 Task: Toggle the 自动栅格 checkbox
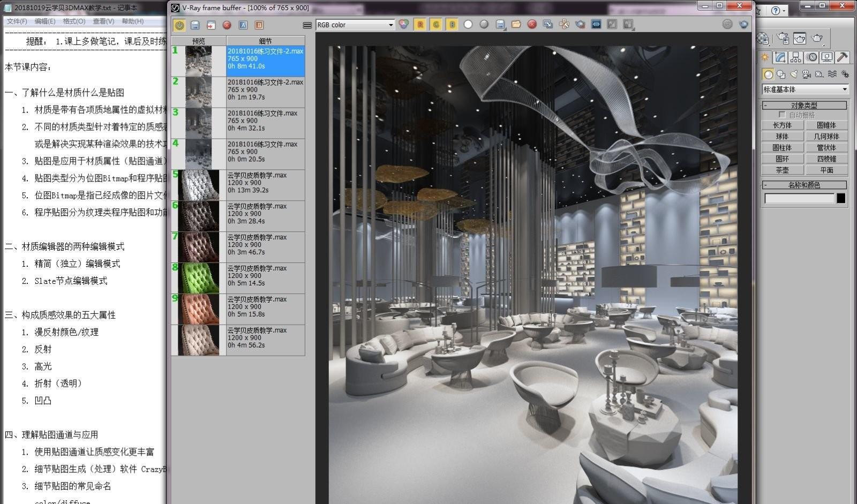782,115
